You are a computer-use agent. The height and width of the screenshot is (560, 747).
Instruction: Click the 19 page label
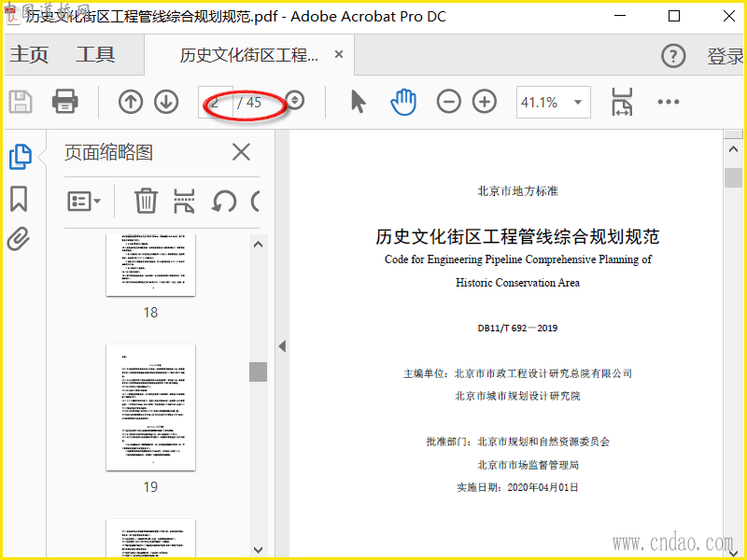(150, 486)
